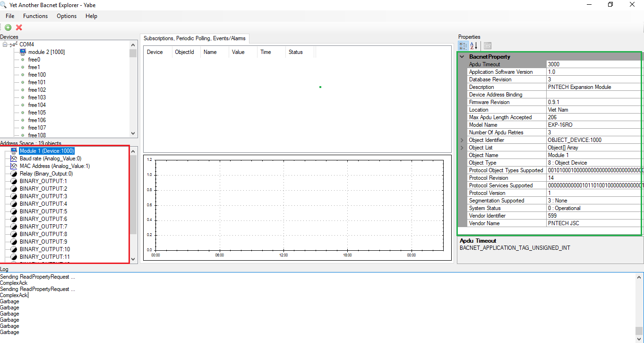Image resolution: width=644 pixels, height=343 pixels.
Task: Expand the Object List property row
Action: tap(462, 148)
